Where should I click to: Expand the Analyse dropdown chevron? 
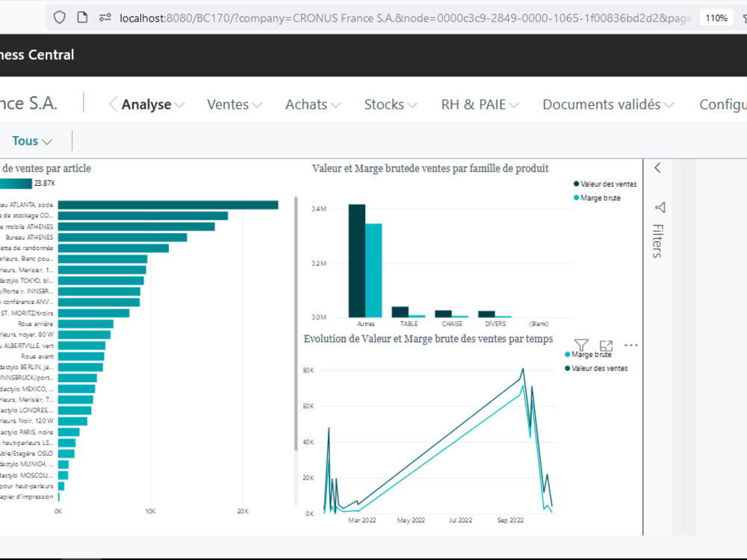pos(179,105)
